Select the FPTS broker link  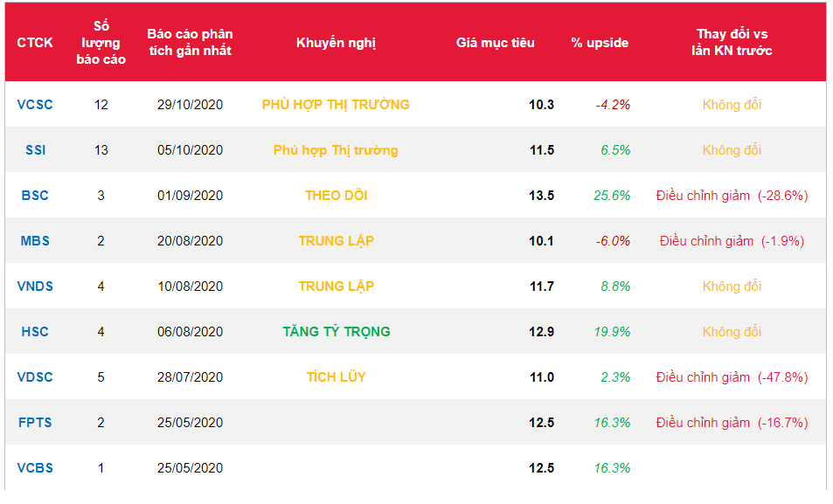35,423
